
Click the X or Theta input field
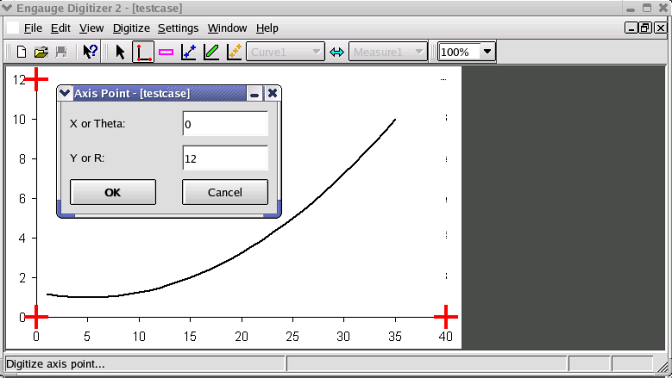click(225, 124)
